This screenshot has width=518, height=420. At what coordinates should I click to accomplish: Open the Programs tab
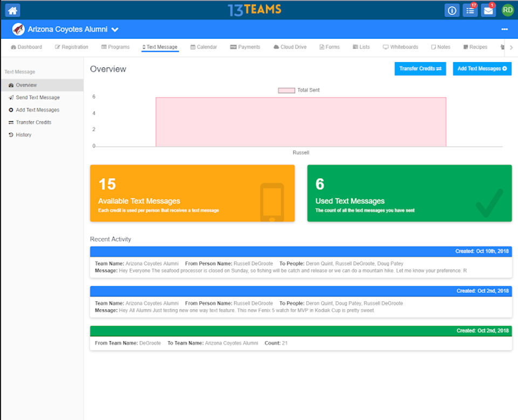coord(115,47)
